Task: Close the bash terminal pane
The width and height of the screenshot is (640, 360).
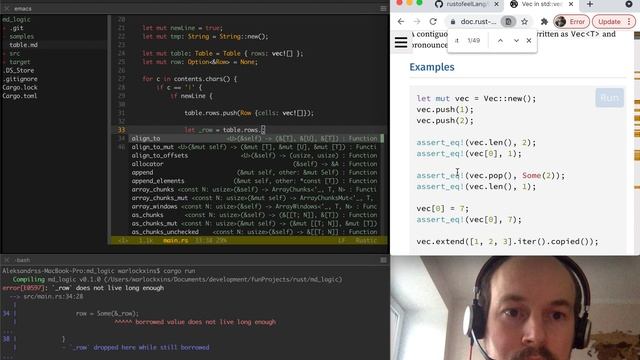Action: point(7,260)
